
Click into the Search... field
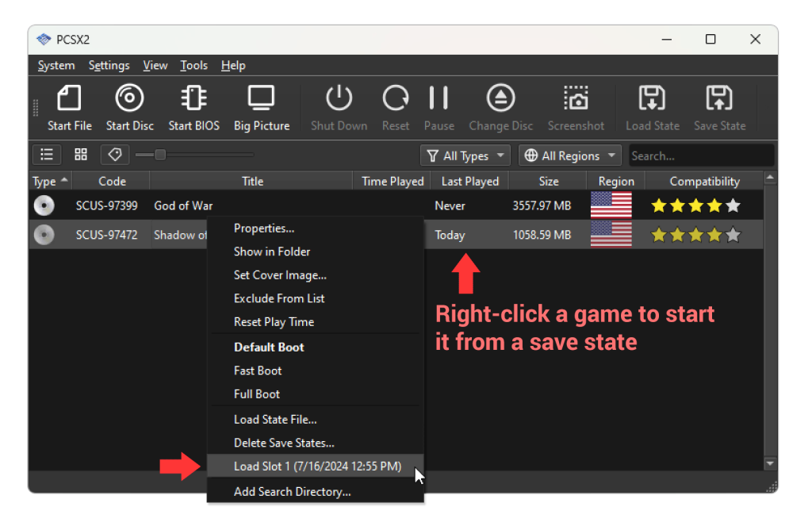[x=701, y=155]
